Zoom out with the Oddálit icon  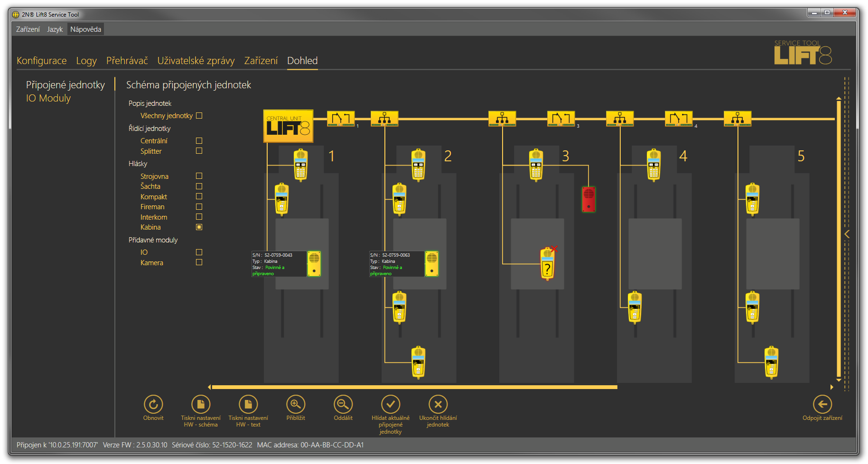coord(343,404)
